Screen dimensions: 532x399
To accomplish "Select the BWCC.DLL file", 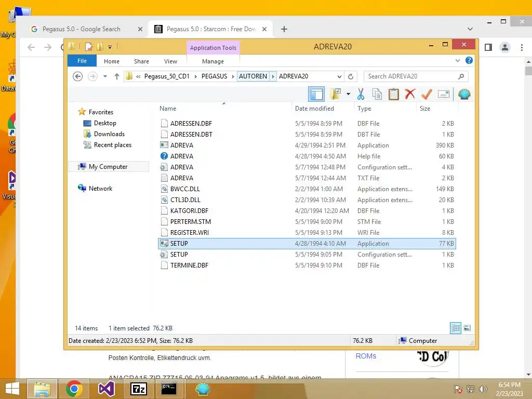I will [x=307, y=189].
